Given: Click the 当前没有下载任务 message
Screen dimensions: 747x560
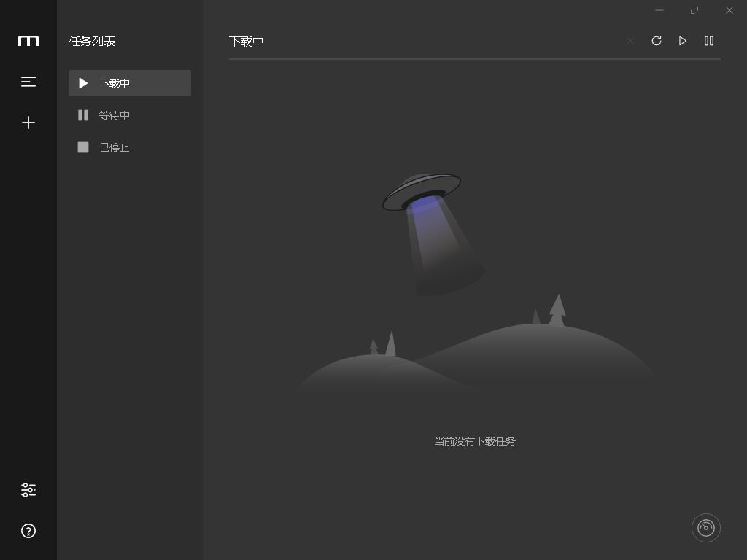Looking at the screenshot, I should [x=474, y=441].
